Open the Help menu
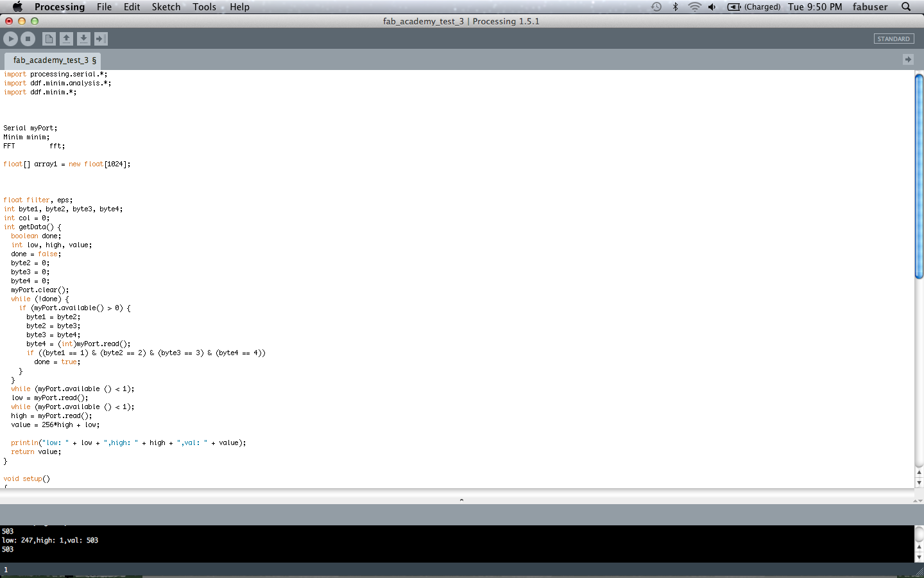This screenshot has height=578, width=924. tap(239, 6)
